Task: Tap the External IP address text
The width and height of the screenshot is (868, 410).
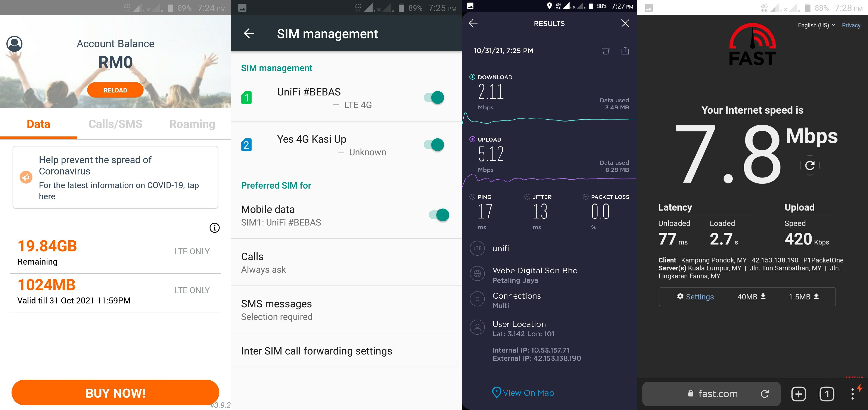Action: (537, 359)
